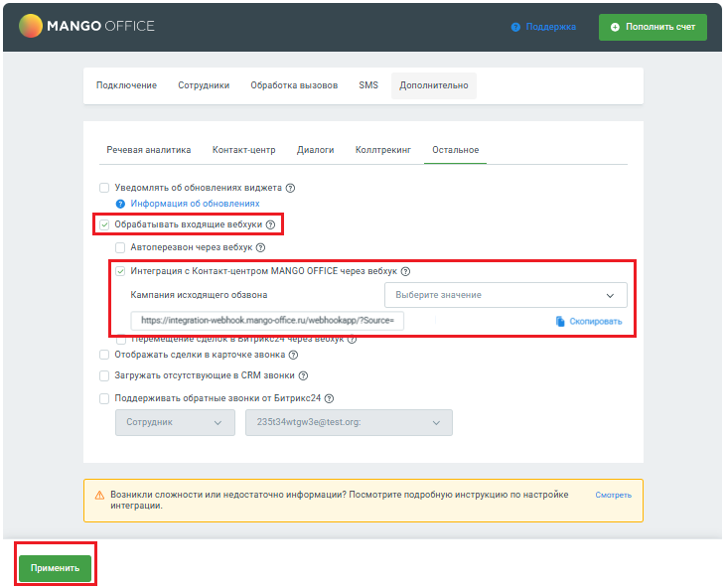The image size is (725, 588).
Task: Uncheck Интеграция с Контакт-центром MANGO OFFICE checkbox
Action: [120, 271]
